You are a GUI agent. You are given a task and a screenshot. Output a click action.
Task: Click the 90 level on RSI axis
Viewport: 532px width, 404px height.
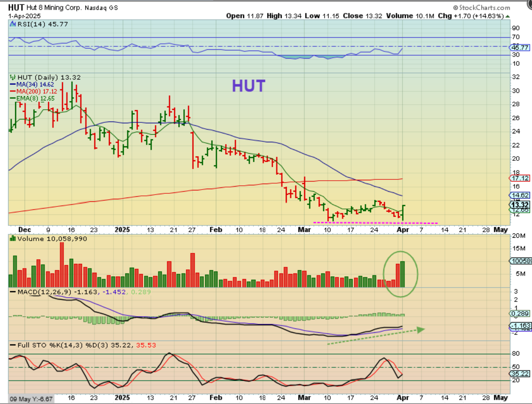click(x=516, y=28)
